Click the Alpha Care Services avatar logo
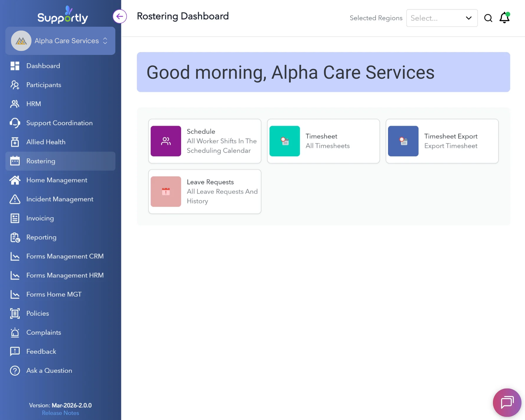 click(x=21, y=41)
